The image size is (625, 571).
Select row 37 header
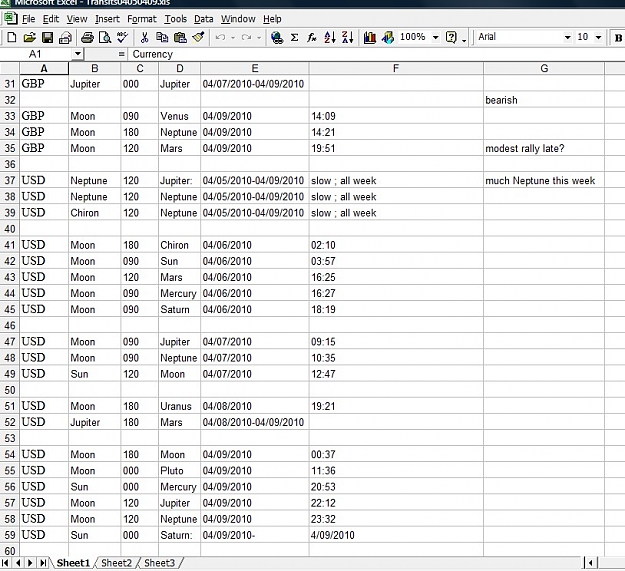click(x=10, y=180)
